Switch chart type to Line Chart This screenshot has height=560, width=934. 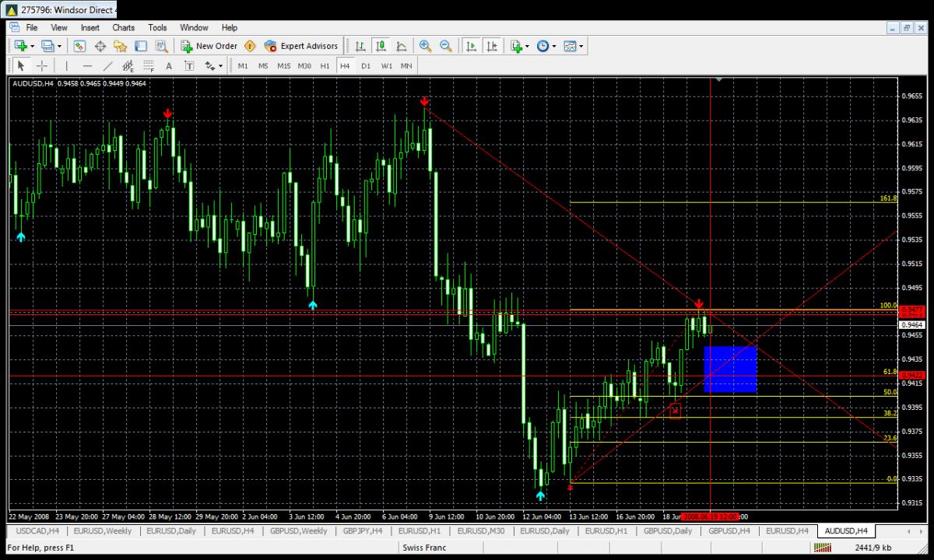pyautogui.click(x=401, y=46)
